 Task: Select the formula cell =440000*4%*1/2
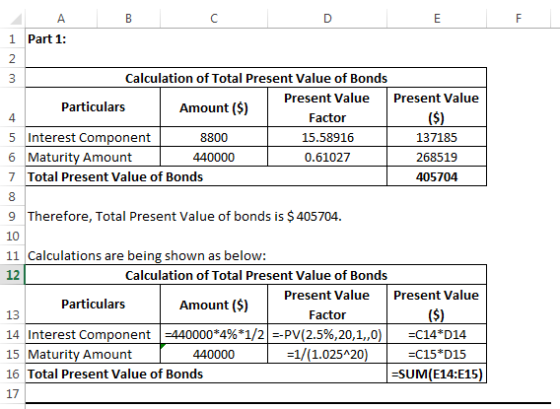point(214,334)
